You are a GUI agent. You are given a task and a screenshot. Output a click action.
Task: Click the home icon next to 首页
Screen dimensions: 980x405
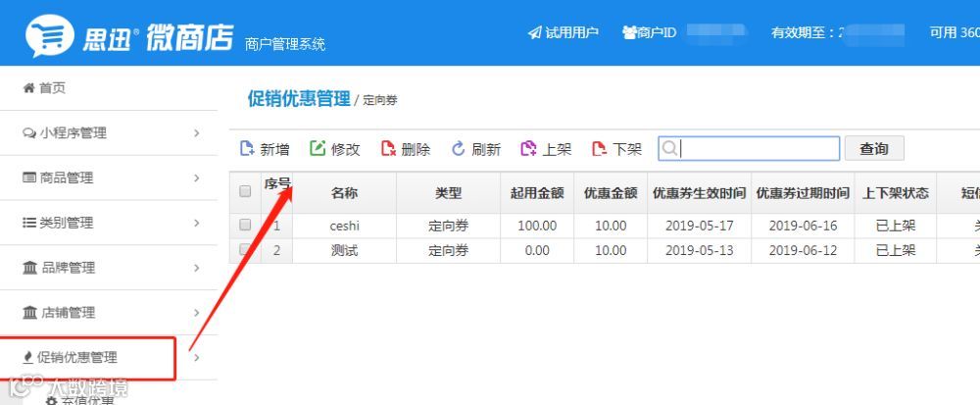click(28, 88)
